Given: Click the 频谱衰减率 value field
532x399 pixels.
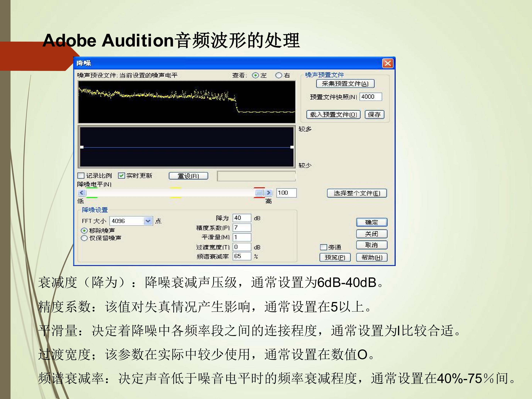Looking at the screenshot, I should pyautogui.click(x=242, y=256).
